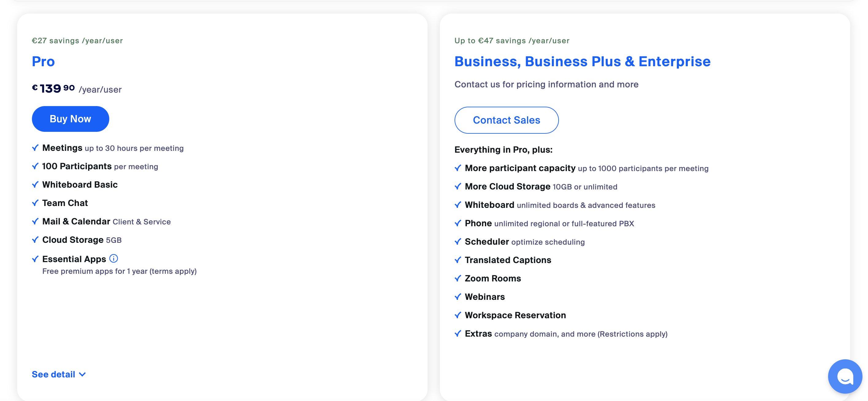Viewport: 868px width, 401px height.
Task: Click the Extras company domain feature item
Action: tap(566, 334)
